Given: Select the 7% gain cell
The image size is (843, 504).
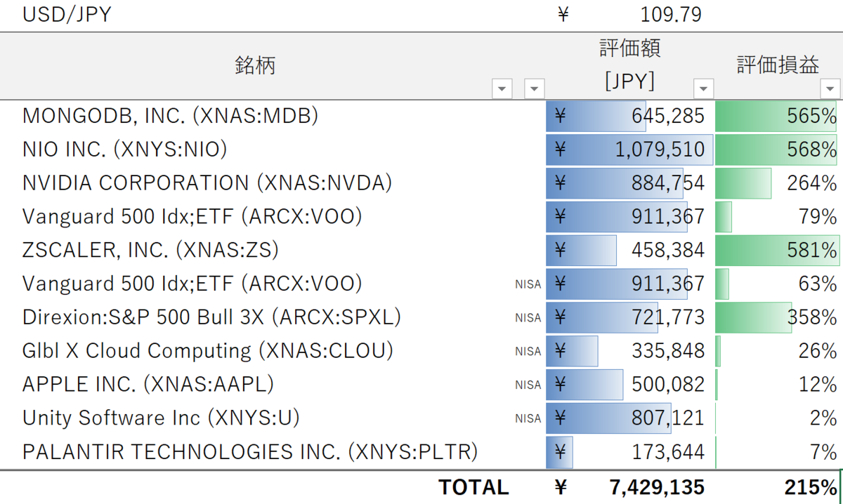Looking at the screenshot, I should (x=778, y=453).
